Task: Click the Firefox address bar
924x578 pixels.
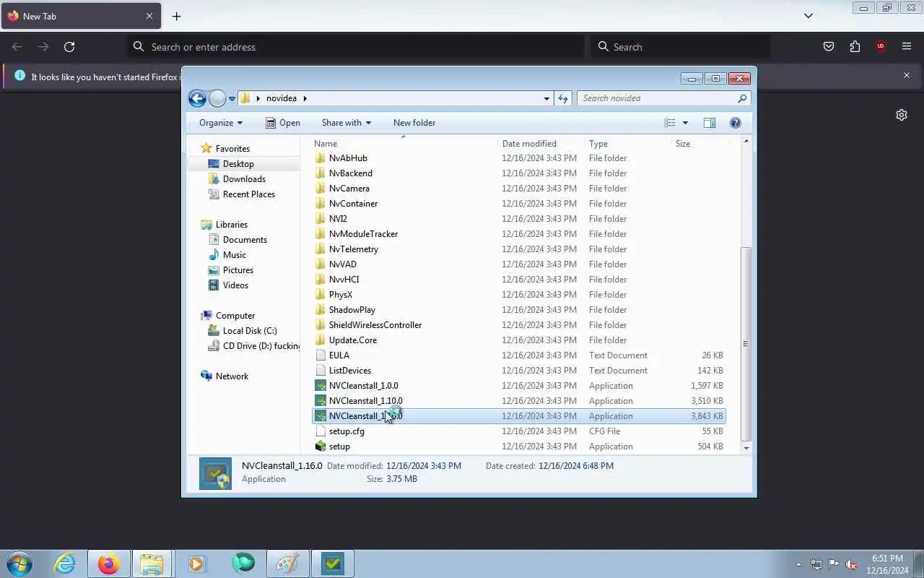Action: click(x=355, y=46)
